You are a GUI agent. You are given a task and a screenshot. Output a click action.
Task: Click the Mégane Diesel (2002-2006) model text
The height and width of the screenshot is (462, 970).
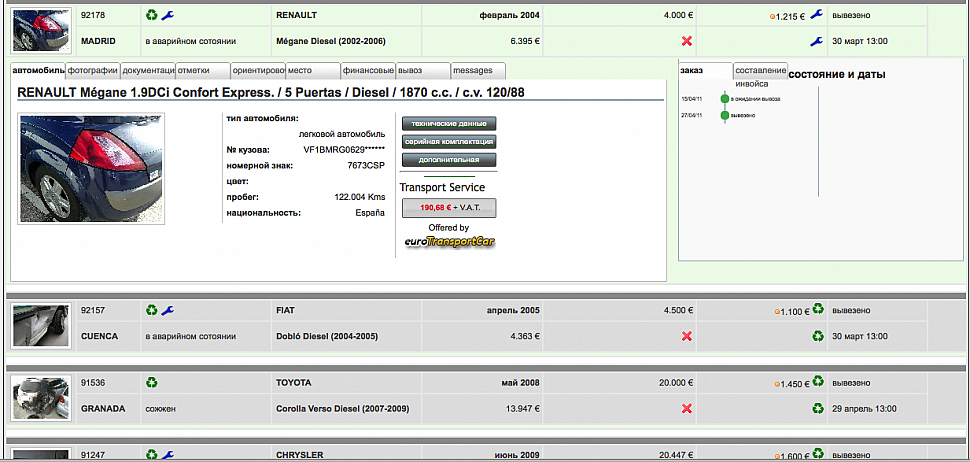coord(331,41)
